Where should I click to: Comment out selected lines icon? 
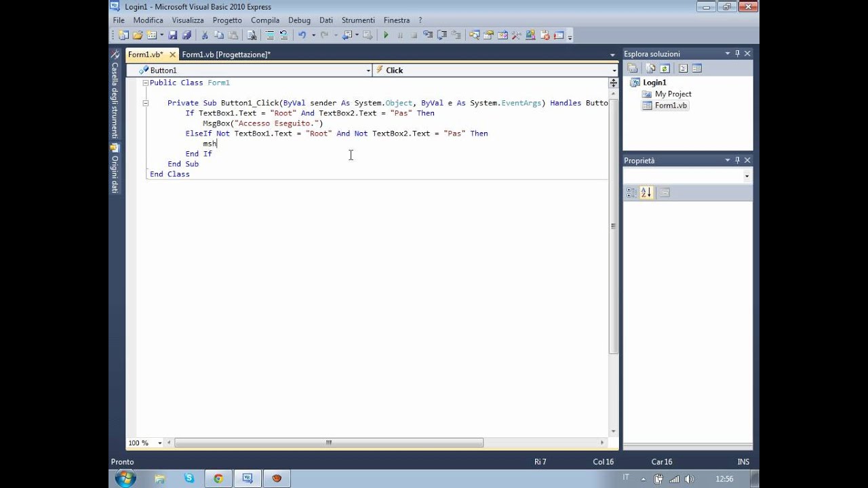(x=270, y=35)
